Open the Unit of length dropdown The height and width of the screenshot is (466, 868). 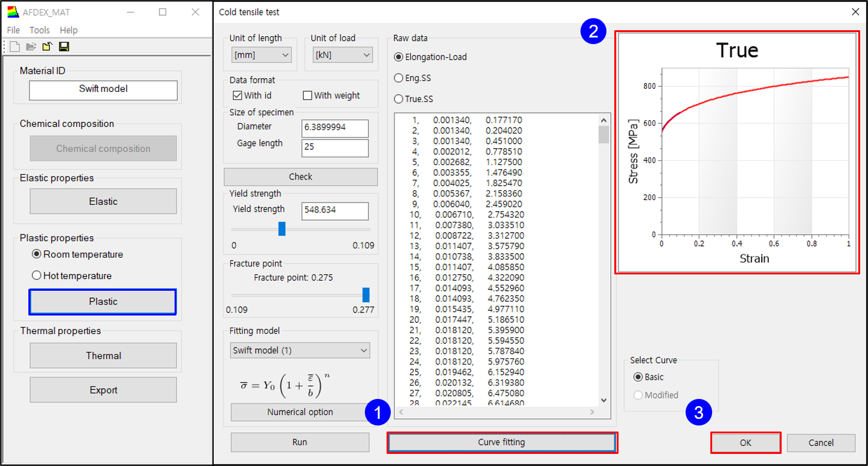click(x=262, y=55)
